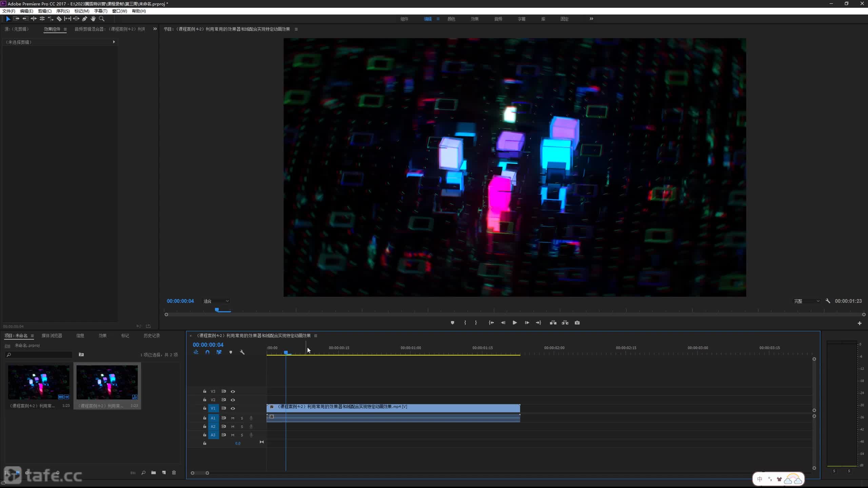Viewport: 868px width, 488px height.
Task: Open timeline display settings wrench
Action: (242, 352)
